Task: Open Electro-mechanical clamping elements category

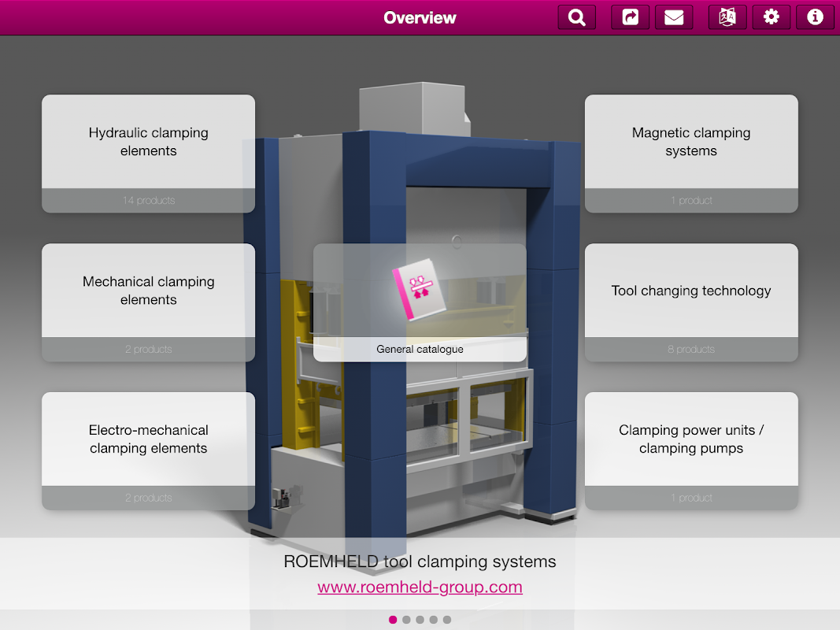Action: 148,451
